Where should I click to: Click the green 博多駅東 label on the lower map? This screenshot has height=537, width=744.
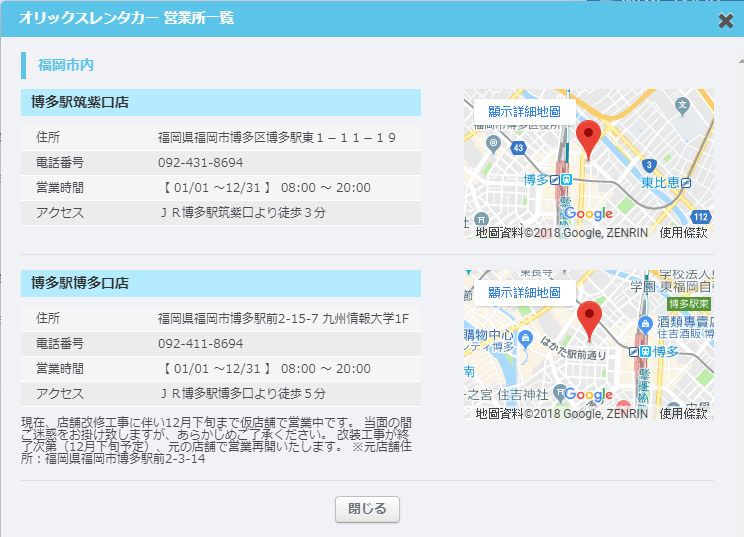pyautogui.click(x=689, y=304)
